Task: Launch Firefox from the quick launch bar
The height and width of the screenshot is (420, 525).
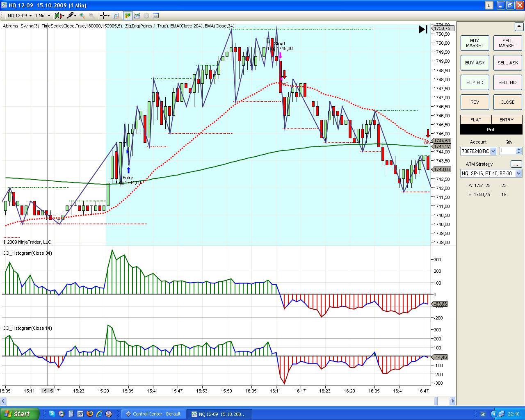Action: pos(90,414)
